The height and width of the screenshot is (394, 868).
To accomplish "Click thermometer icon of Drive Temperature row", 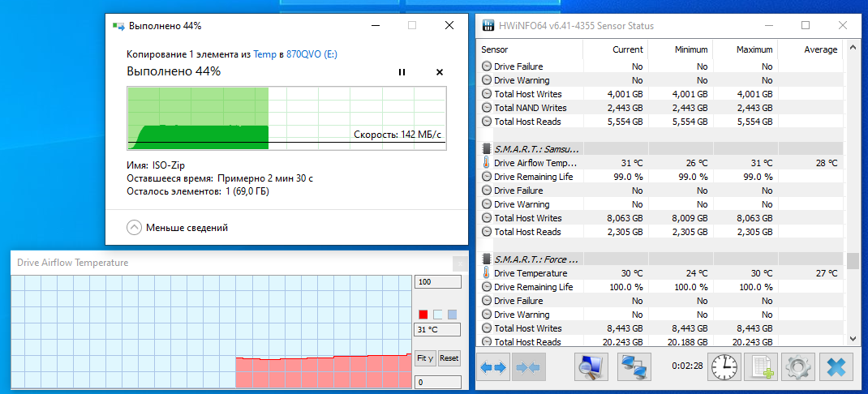I will [486, 273].
